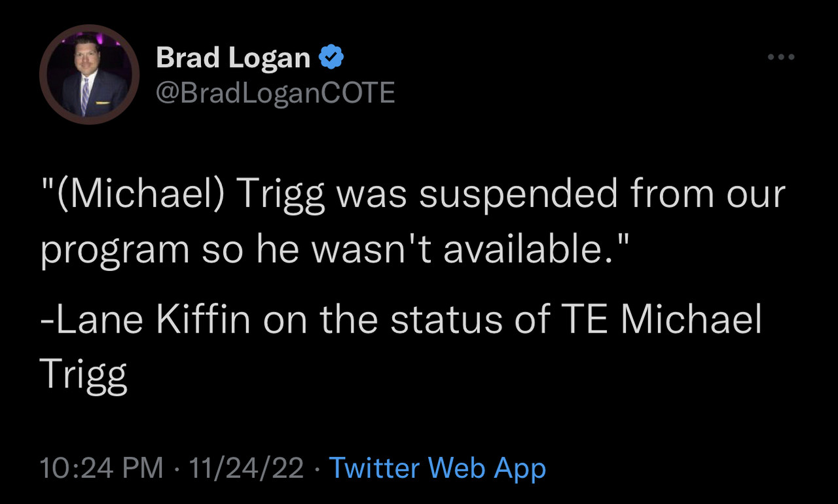Click the 10:24 PM timestamp
The width and height of the screenshot is (838, 504).
point(101,468)
